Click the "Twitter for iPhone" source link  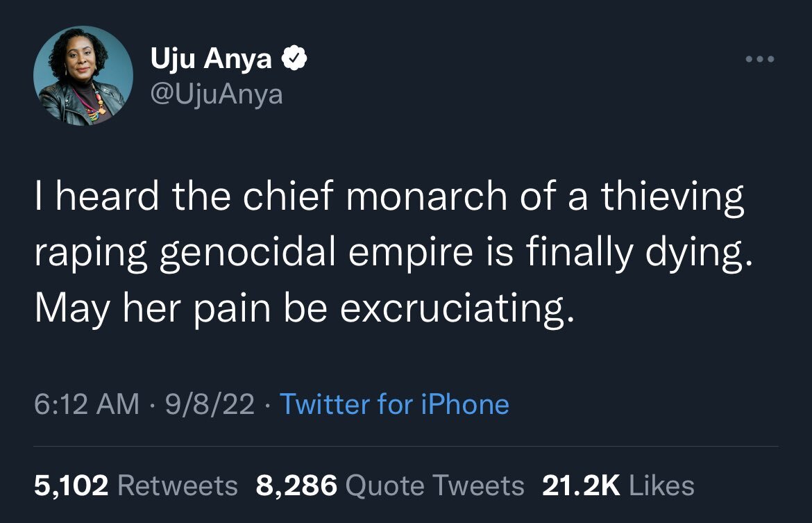394,404
